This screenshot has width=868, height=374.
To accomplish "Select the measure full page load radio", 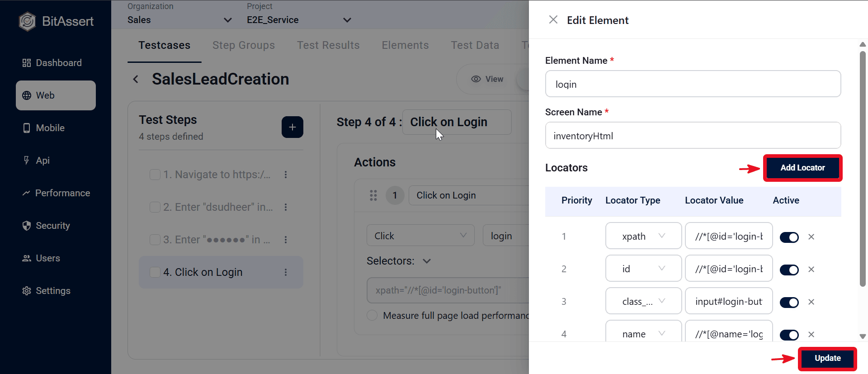I will [x=372, y=315].
